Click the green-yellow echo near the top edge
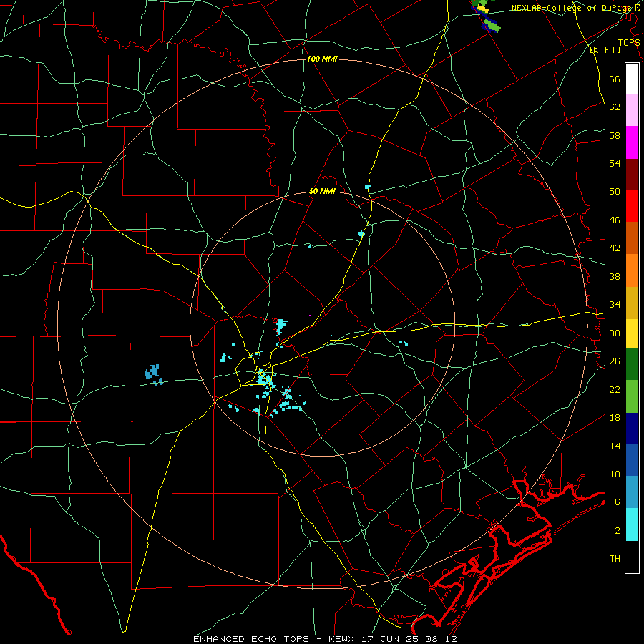The height and width of the screenshot is (644, 644). [x=486, y=16]
